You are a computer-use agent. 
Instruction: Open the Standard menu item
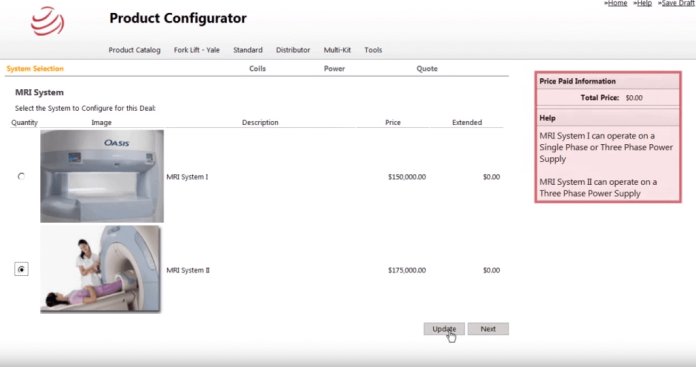pyautogui.click(x=248, y=50)
